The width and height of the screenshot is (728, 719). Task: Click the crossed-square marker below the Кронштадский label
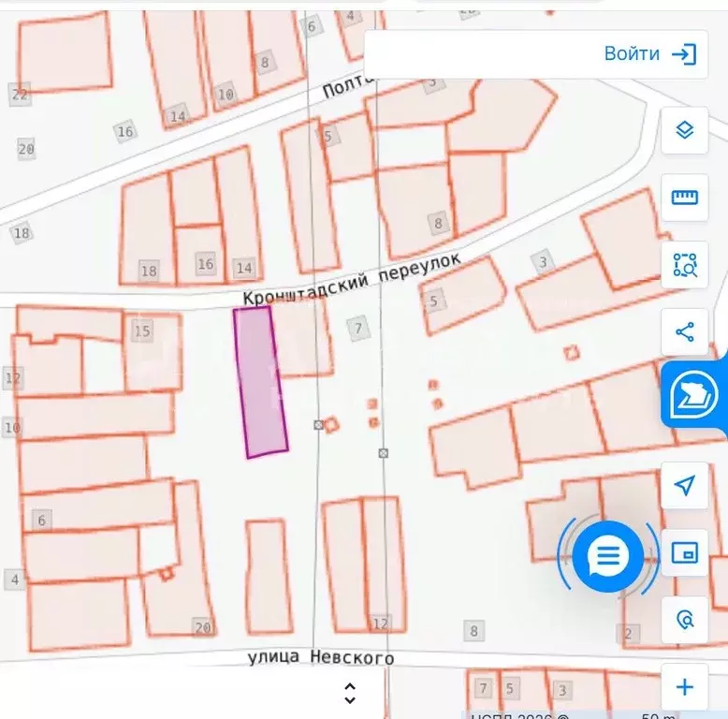click(318, 424)
